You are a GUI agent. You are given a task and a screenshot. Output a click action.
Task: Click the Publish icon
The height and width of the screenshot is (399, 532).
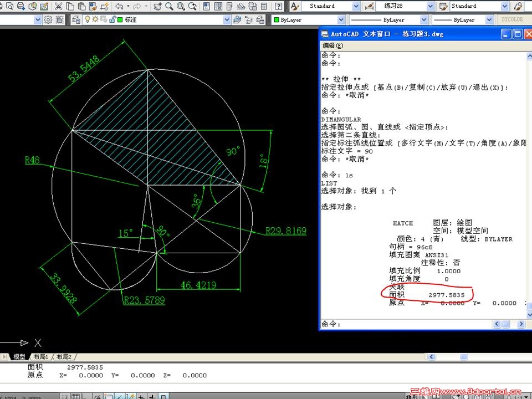[21, 6]
